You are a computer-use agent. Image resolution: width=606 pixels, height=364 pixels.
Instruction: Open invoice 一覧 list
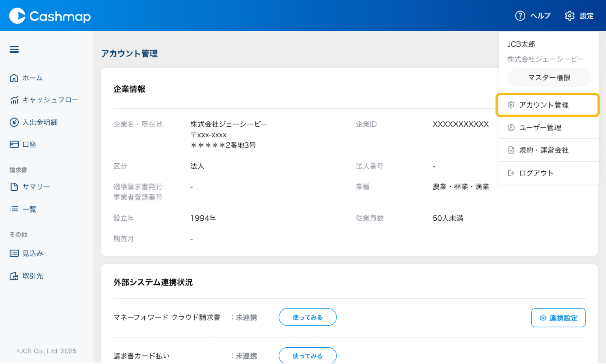click(x=29, y=209)
